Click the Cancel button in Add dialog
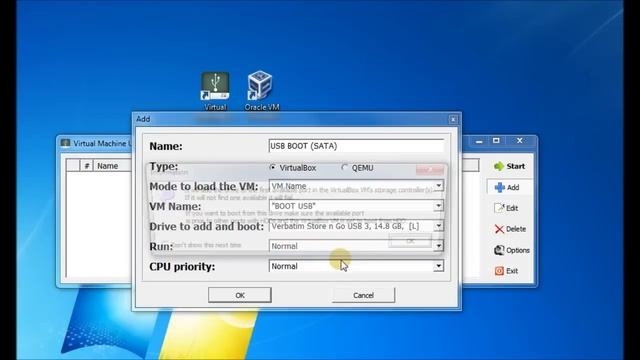This screenshot has height=360, width=640. (x=363, y=295)
